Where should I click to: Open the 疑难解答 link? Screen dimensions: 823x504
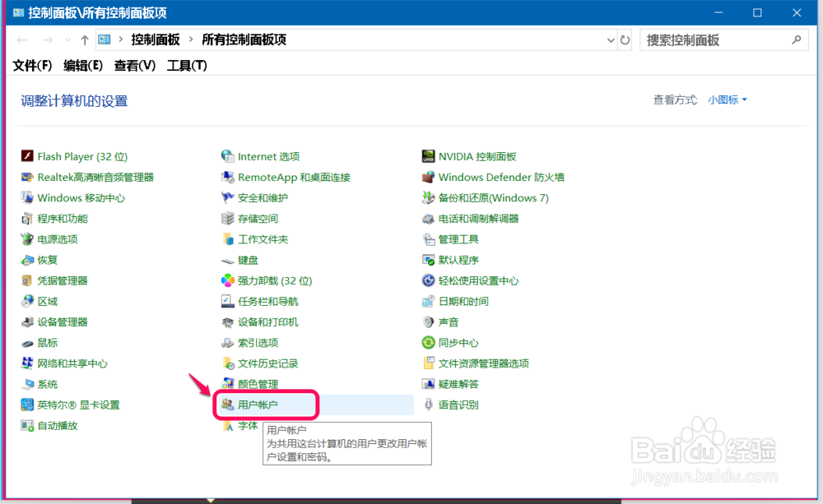(x=458, y=385)
